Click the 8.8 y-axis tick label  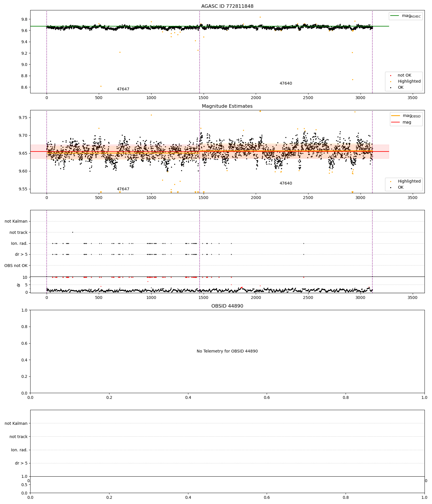coord(24,76)
